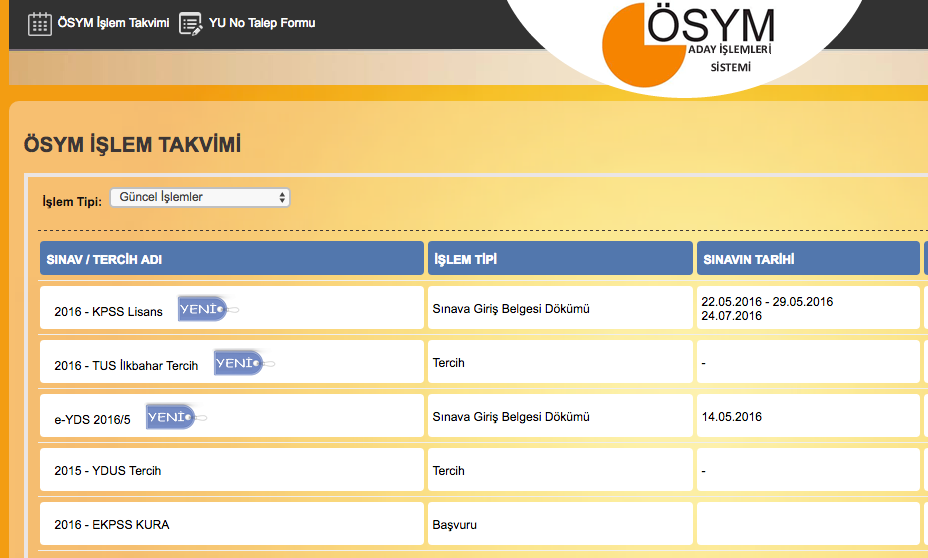Click the YENİ tag beside 2016 - KPSS Lisans

(x=205, y=310)
